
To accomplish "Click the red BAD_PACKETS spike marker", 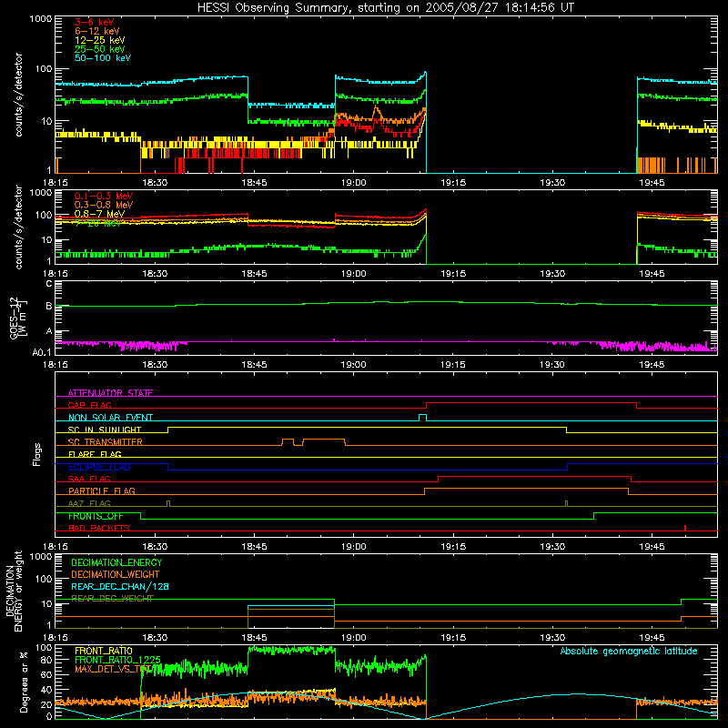I will [685, 528].
